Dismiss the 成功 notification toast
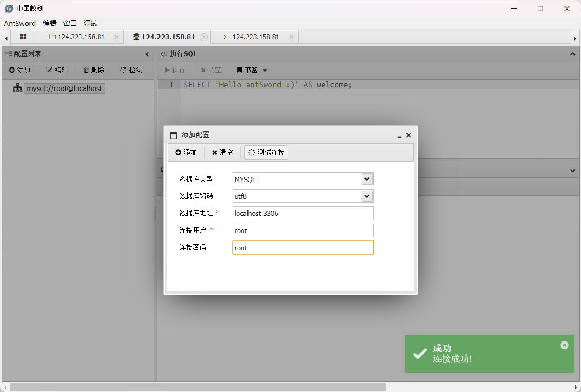Viewport: 581px width, 392px height. coord(564,345)
